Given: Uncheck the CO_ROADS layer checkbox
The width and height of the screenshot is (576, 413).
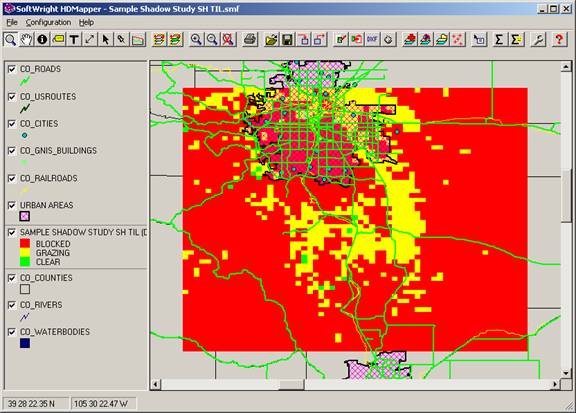Looking at the screenshot, I should [12, 69].
